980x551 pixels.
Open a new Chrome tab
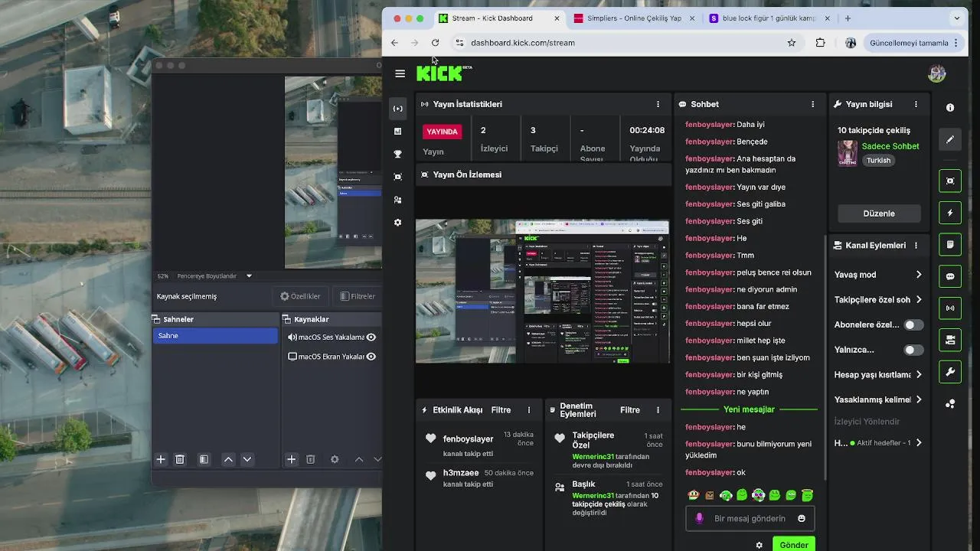(848, 18)
